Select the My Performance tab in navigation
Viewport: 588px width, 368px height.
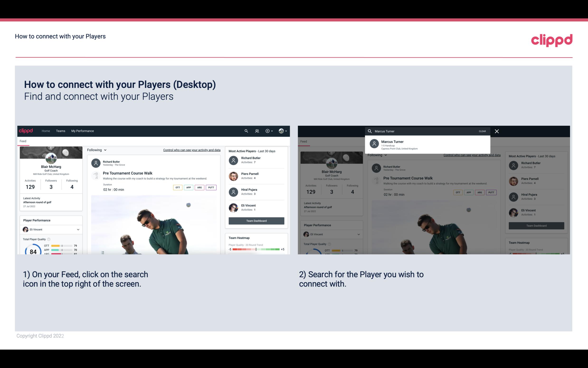pyautogui.click(x=83, y=131)
